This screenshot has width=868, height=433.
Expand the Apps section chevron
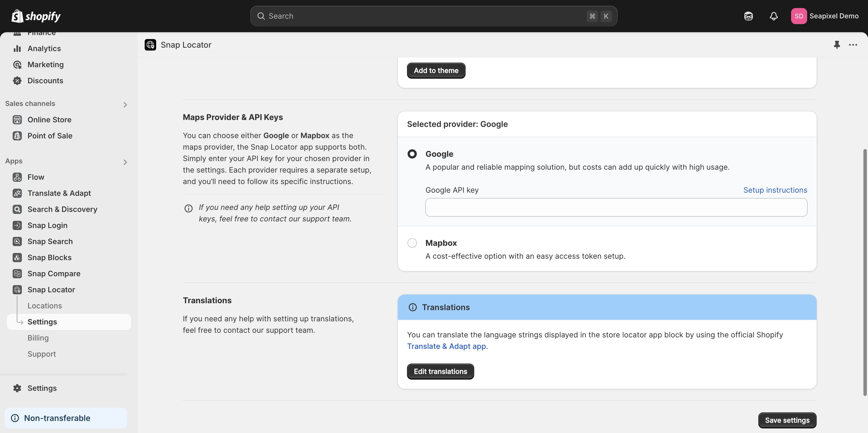click(x=125, y=162)
